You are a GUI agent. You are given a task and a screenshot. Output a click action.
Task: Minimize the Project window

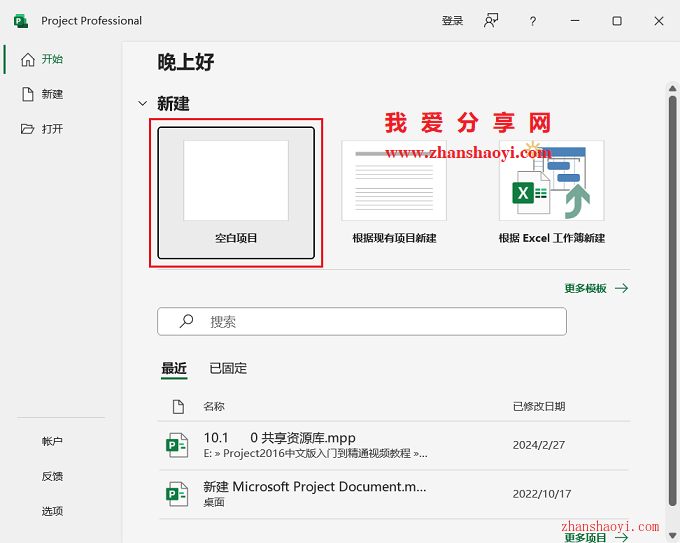tap(575, 20)
